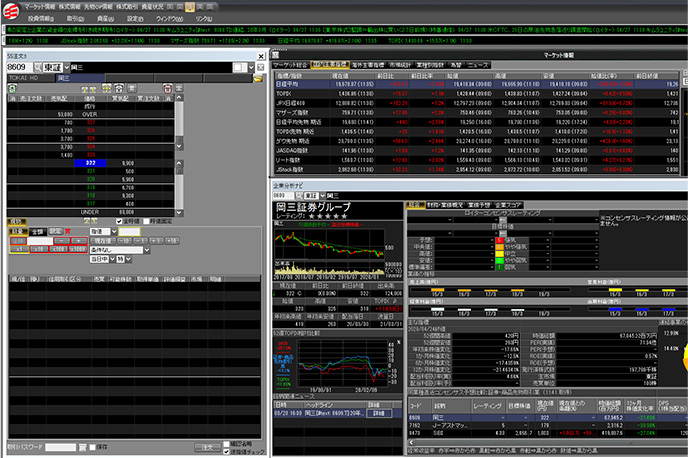The width and height of the screenshot is (688, 458).
Task: Click the limit price input field beside 指値
Action: click(x=129, y=231)
